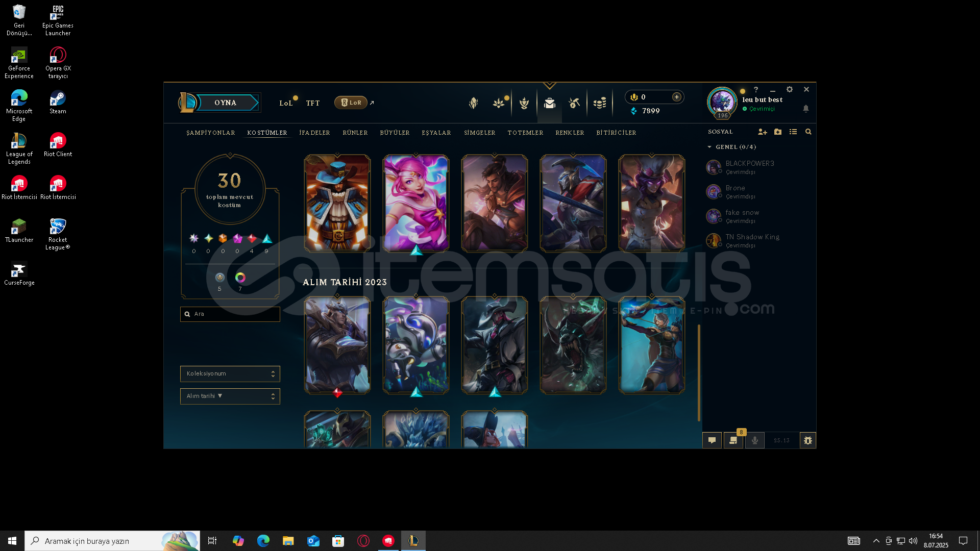
Task: Open the EŞYALAR collection tab
Action: pyautogui.click(x=436, y=133)
